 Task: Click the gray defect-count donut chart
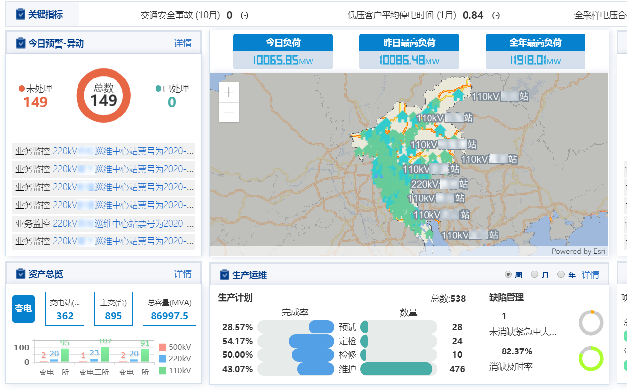pos(591,322)
